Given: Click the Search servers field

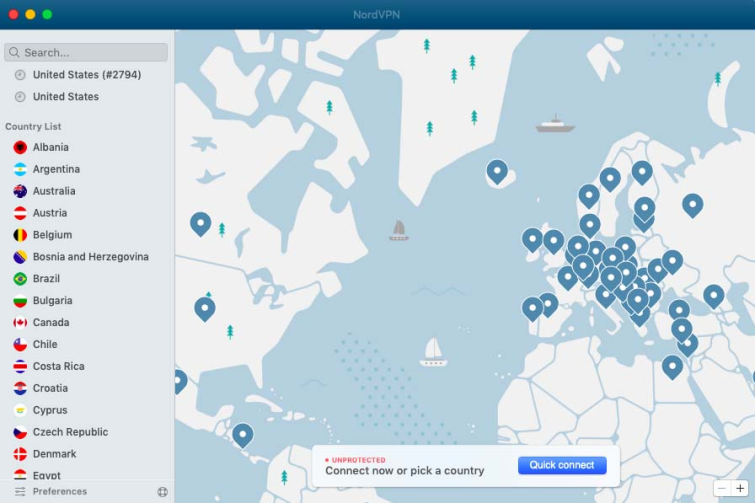Looking at the screenshot, I should pyautogui.click(x=86, y=52).
